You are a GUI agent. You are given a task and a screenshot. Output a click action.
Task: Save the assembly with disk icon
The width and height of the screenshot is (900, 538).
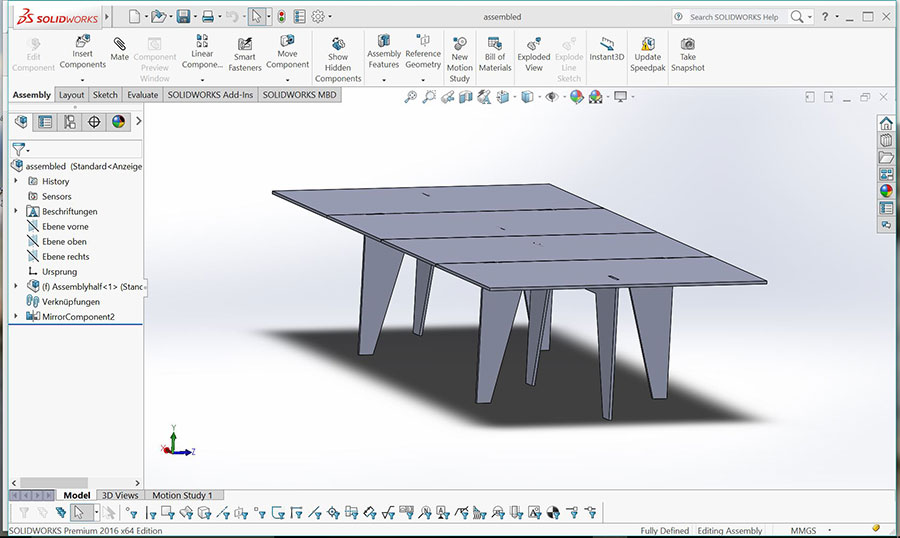[x=183, y=17]
